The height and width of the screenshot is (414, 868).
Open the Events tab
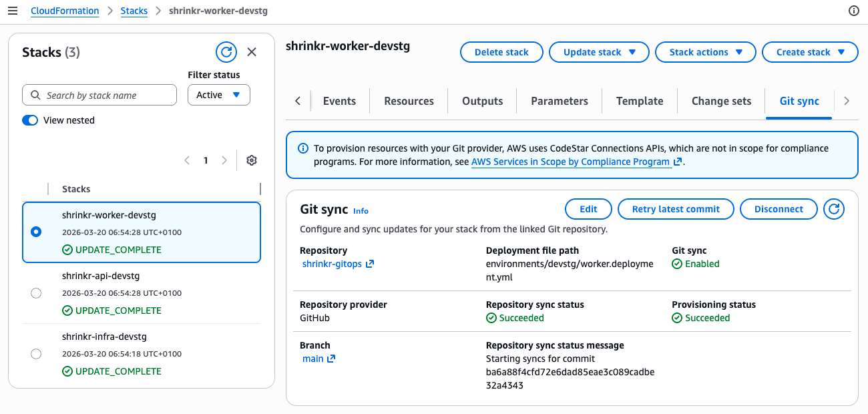coord(339,101)
